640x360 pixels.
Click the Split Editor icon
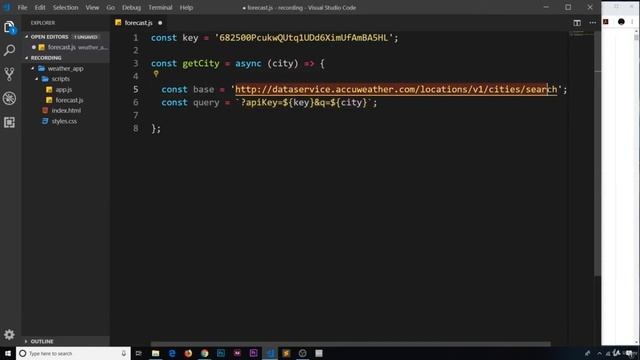tap(577, 23)
